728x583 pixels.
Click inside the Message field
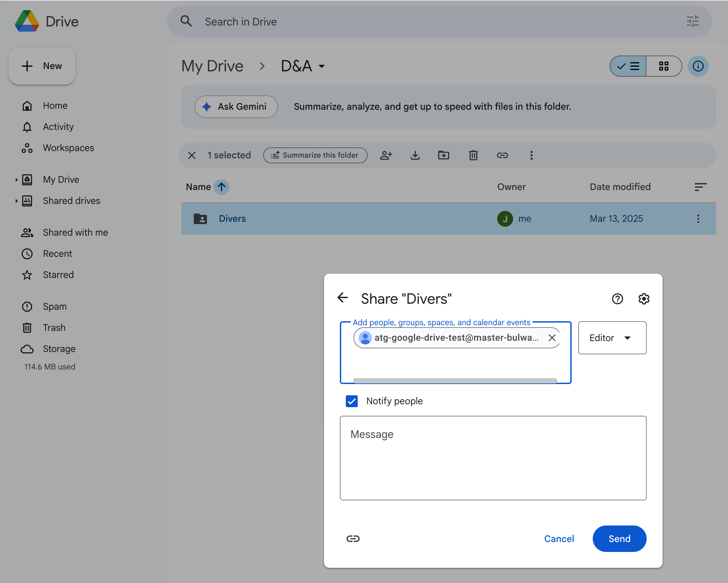(493, 457)
